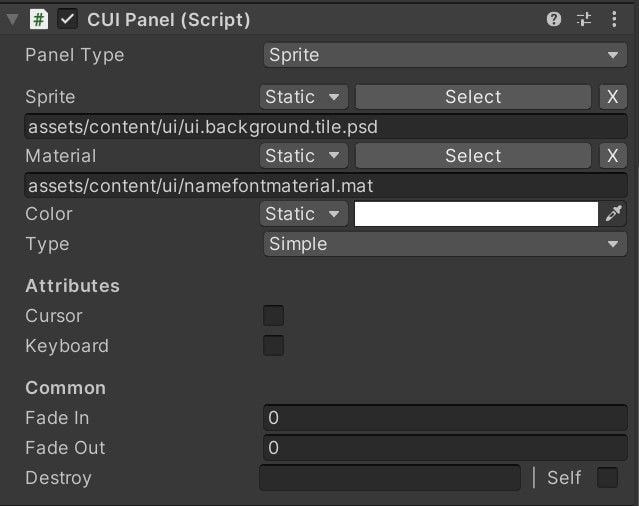Image resolution: width=639 pixels, height=506 pixels.
Task: Tick the Self destroy checkbox
Action: pos(607,477)
